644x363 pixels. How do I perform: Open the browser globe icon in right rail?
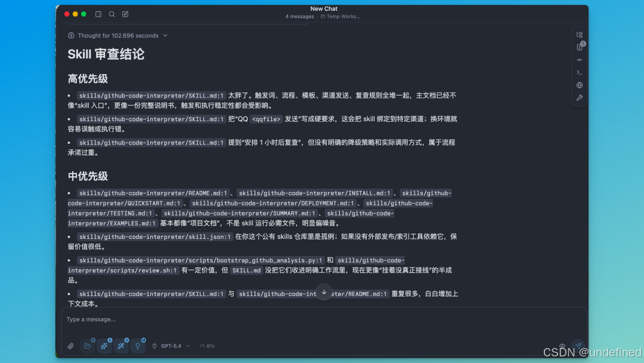tap(580, 85)
